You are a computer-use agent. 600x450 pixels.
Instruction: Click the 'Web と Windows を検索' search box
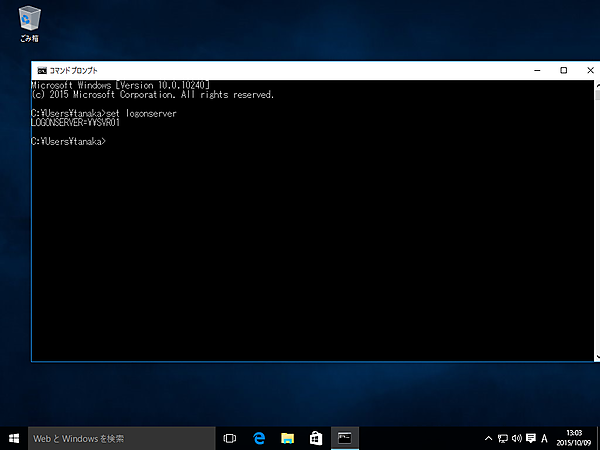click(122, 438)
